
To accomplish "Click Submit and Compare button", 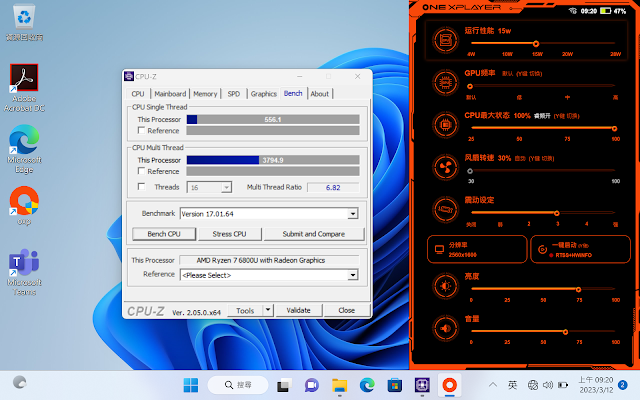I will 314,234.
